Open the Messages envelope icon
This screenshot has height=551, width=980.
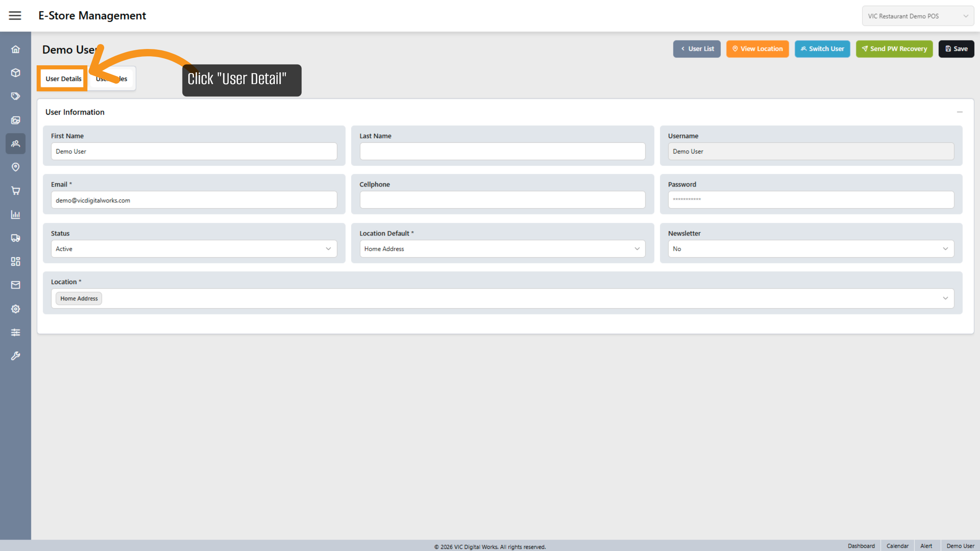pos(16,285)
